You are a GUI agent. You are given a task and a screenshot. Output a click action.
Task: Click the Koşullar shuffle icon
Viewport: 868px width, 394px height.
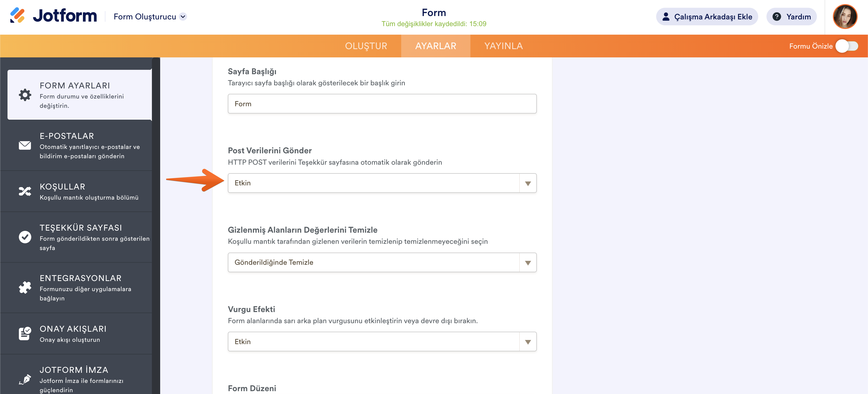point(25,191)
